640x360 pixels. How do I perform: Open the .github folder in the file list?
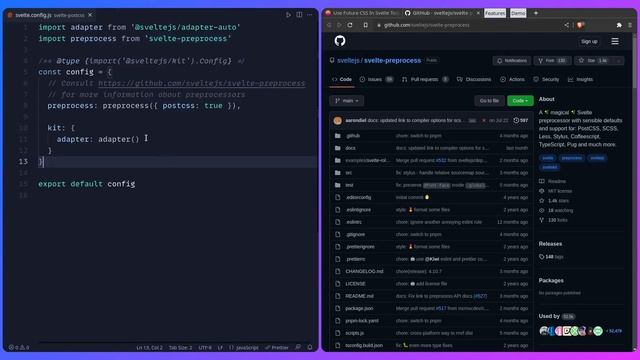point(353,136)
